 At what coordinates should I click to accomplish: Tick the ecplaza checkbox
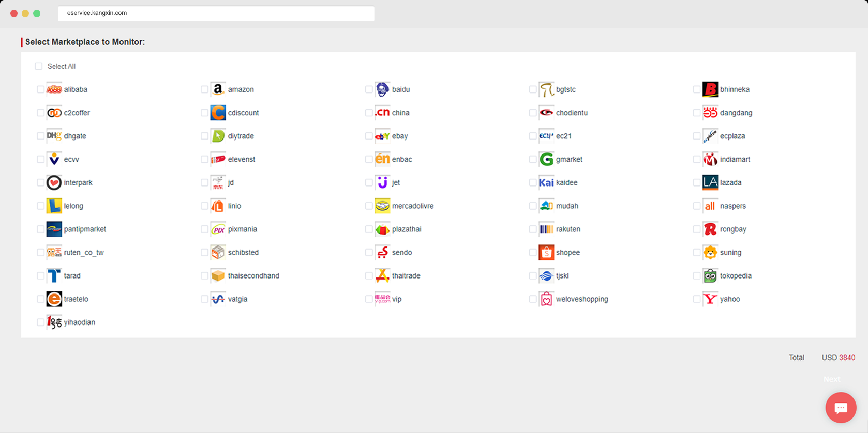[697, 136]
